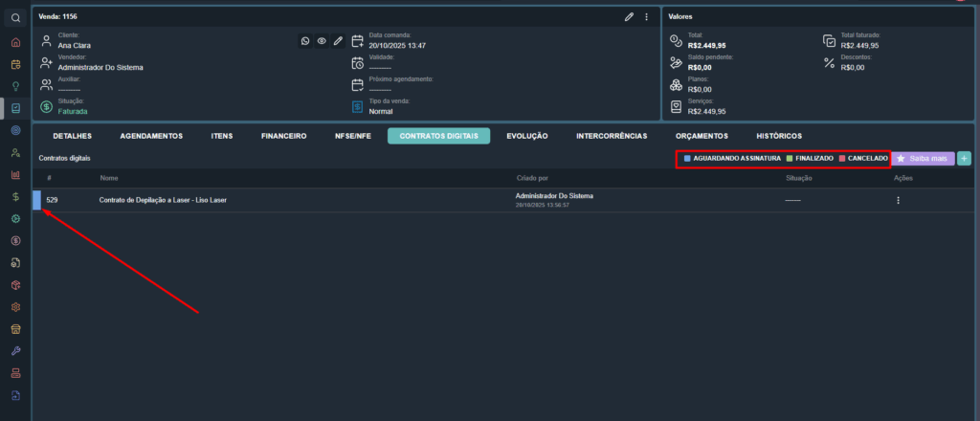
Task: Open WhatsApp chat with client Ana Clara
Action: coord(305,41)
